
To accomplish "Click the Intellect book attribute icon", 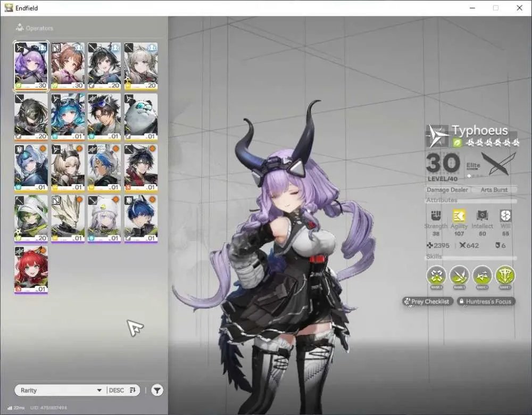I will [x=482, y=215].
